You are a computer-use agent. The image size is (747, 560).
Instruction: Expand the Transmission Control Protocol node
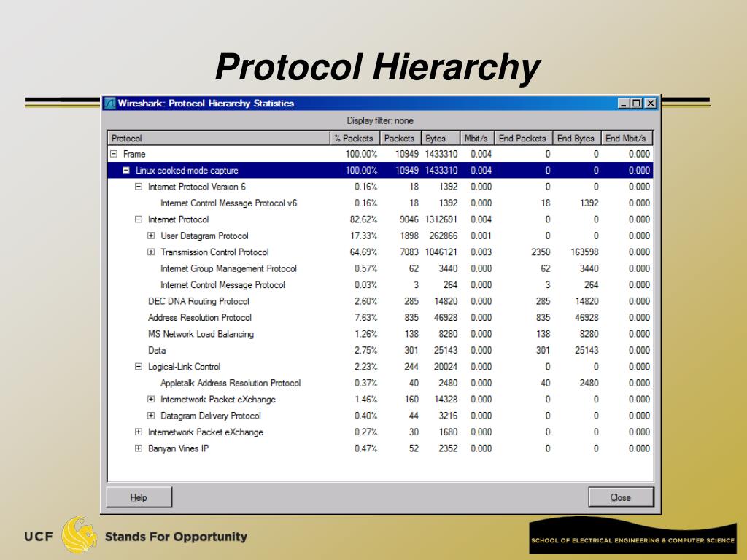pos(151,252)
